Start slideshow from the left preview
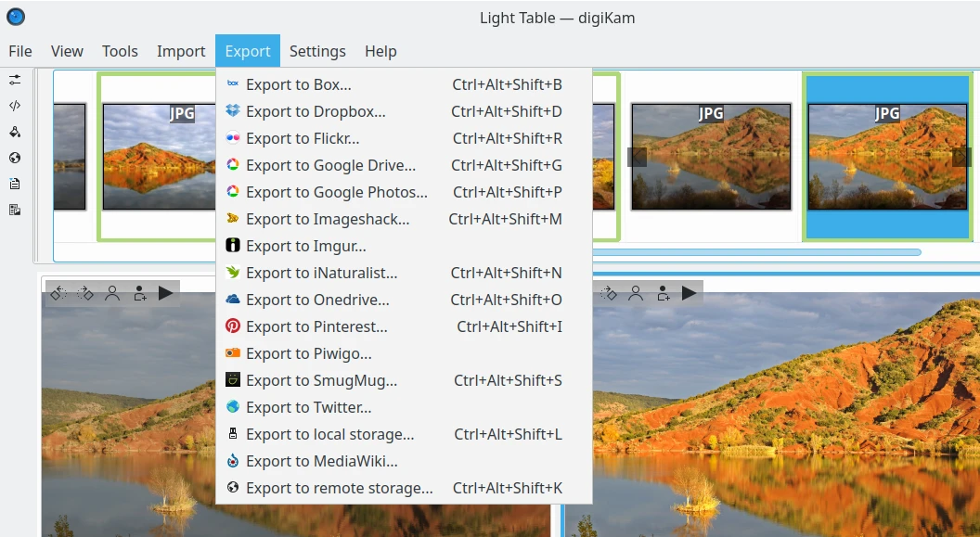This screenshot has width=980, height=537. [x=165, y=293]
